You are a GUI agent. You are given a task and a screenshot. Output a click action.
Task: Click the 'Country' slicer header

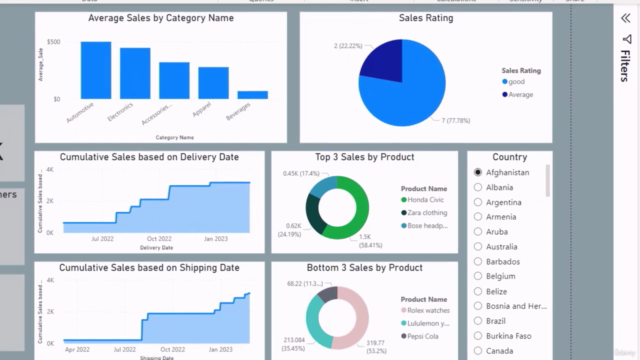pyautogui.click(x=509, y=157)
